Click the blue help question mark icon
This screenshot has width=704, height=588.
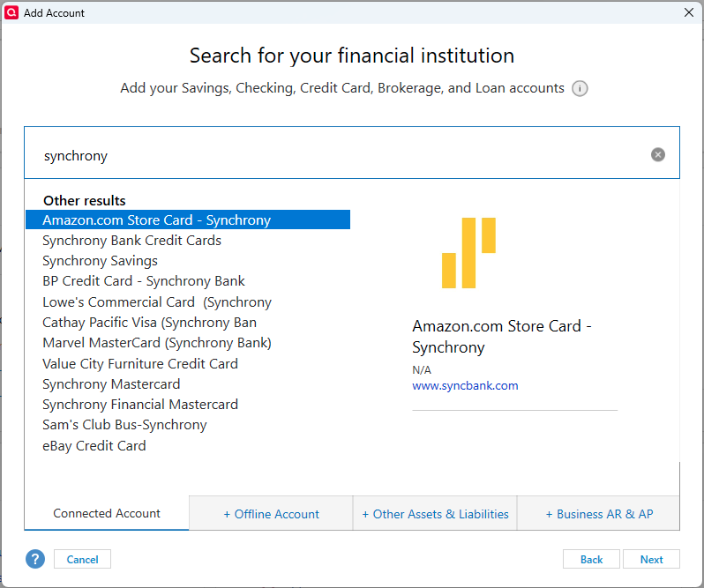coord(35,559)
